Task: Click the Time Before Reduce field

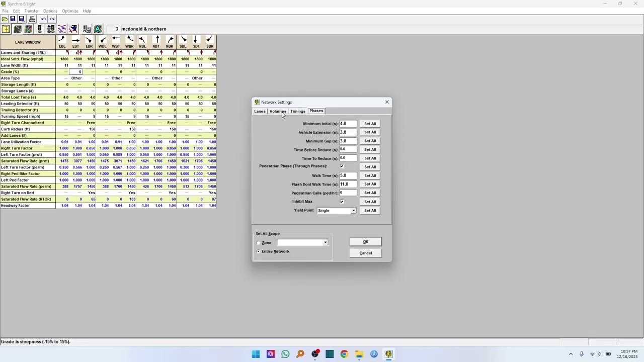Action: pyautogui.click(x=348, y=150)
